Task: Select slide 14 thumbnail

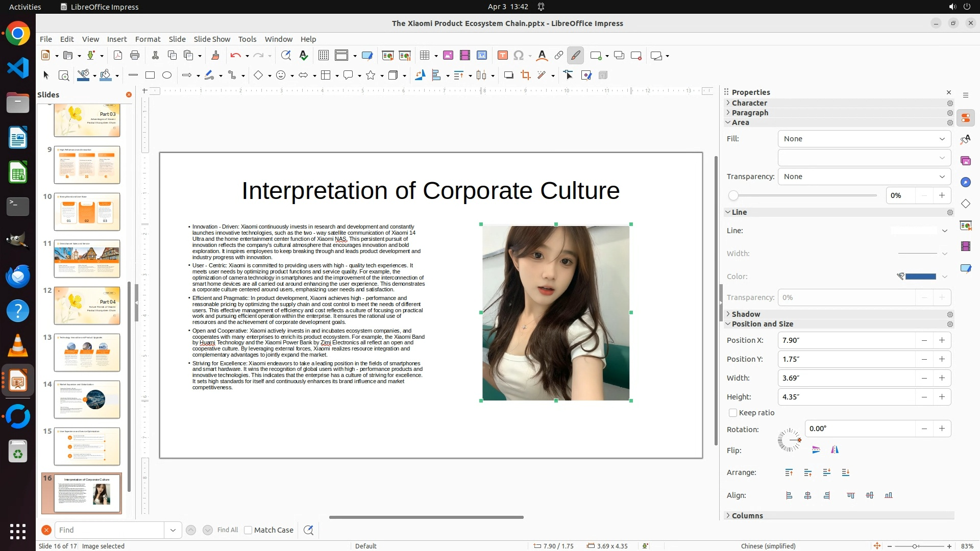Action: tap(87, 399)
